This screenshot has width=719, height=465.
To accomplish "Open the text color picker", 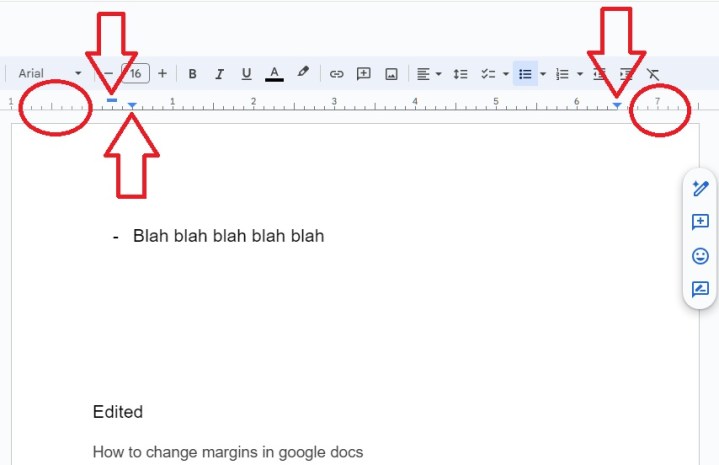I will tap(274, 74).
